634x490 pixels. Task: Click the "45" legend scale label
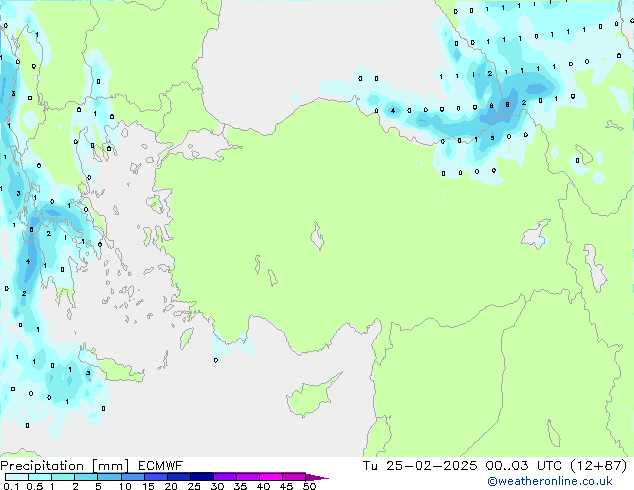[287, 486]
